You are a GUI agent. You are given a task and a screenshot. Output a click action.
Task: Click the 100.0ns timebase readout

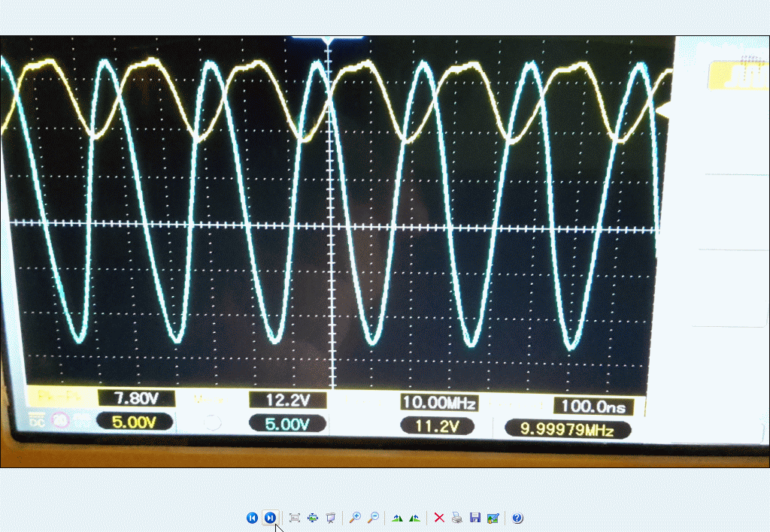[594, 407]
